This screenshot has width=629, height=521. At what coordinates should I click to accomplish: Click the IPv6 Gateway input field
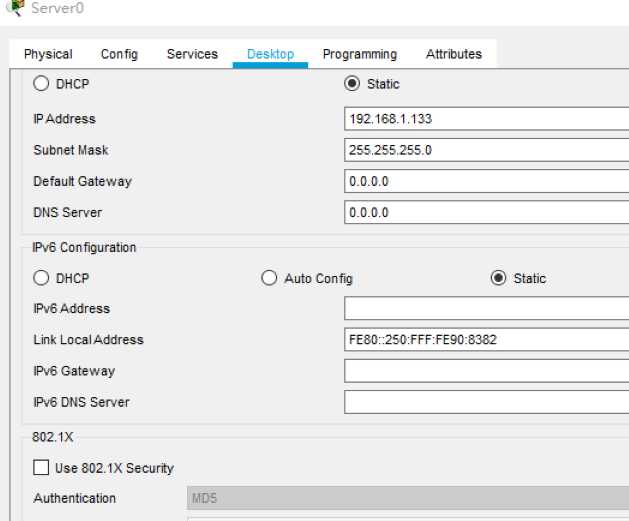[486, 371]
